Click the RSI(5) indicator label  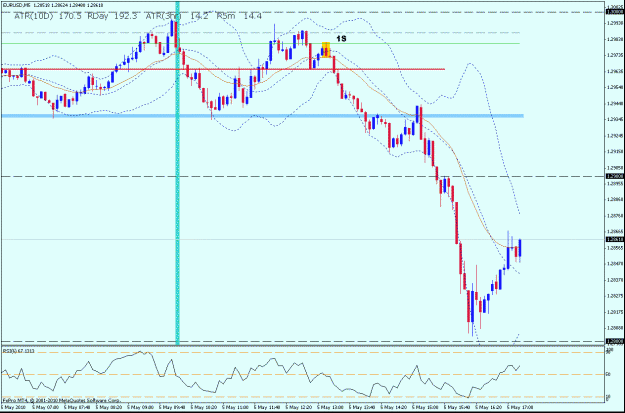pyautogui.click(x=18, y=351)
